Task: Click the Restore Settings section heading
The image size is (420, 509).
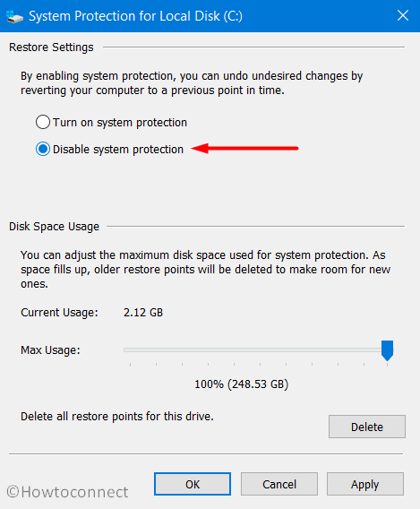Action: 51,47
